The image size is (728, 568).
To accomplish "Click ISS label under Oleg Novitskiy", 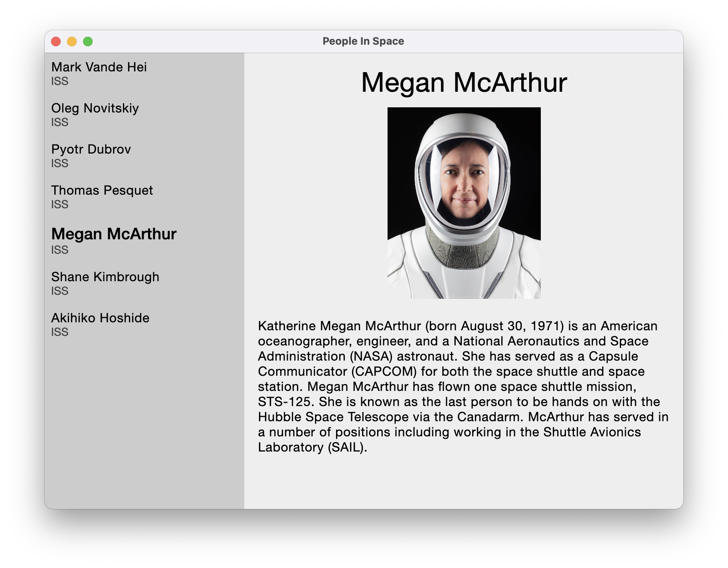I will (60, 122).
